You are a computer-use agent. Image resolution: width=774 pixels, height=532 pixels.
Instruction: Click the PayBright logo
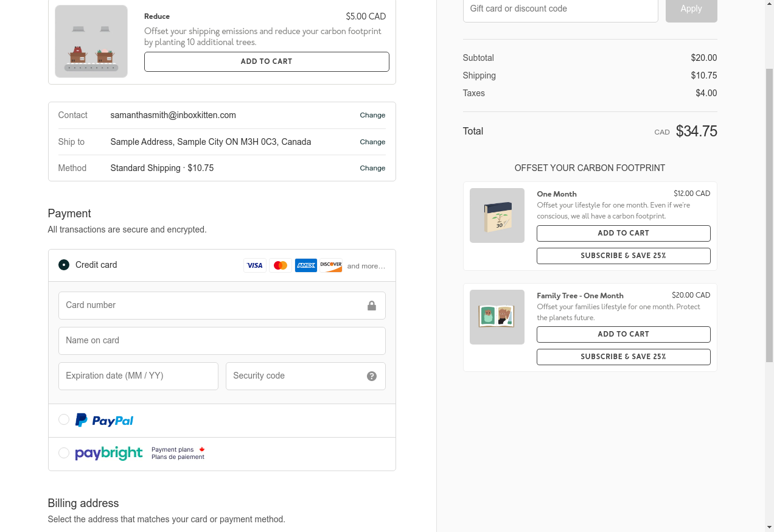[109, 453]
